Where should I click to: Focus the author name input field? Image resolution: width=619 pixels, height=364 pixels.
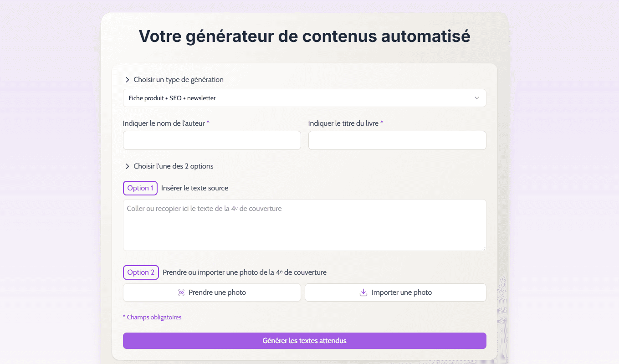212,140
